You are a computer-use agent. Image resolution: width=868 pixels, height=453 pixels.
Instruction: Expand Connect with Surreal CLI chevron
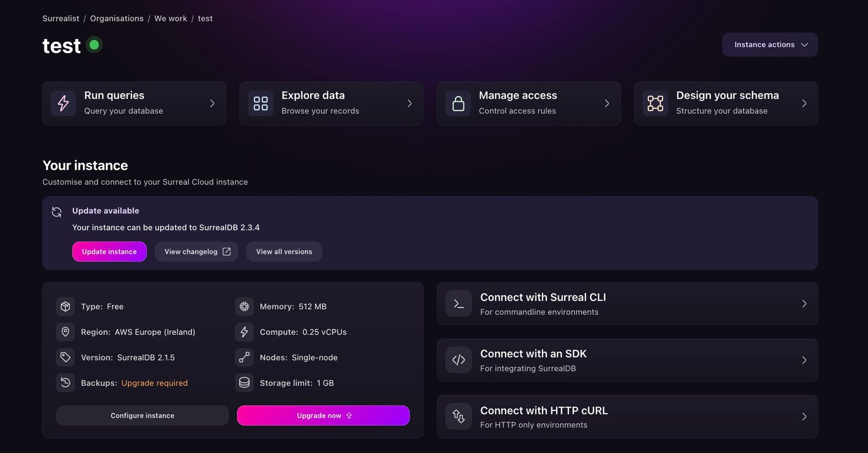point(804,304)
